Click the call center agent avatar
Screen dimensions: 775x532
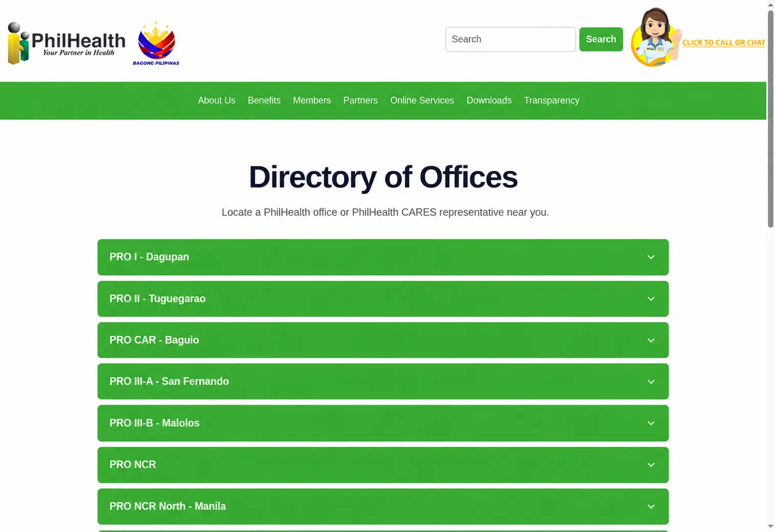(656, 37)
